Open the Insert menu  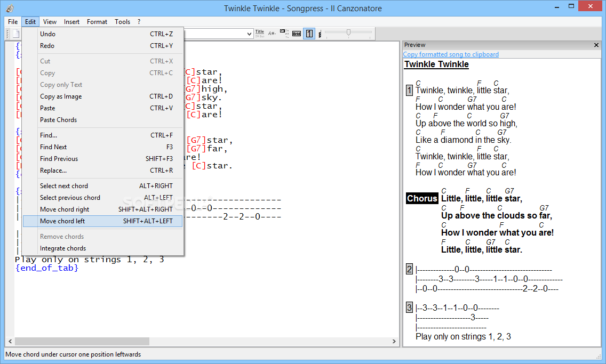[71, 22]
